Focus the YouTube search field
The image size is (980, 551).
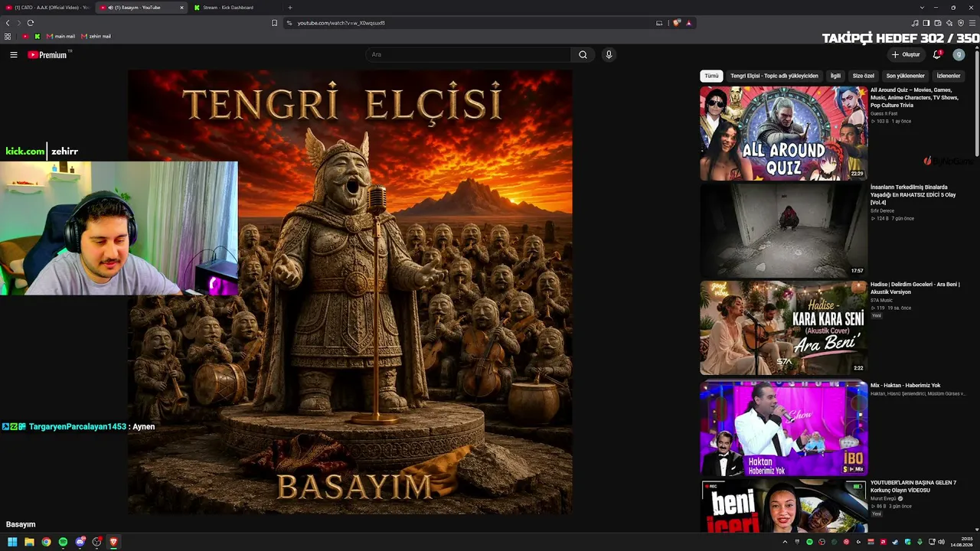point(468,55)
